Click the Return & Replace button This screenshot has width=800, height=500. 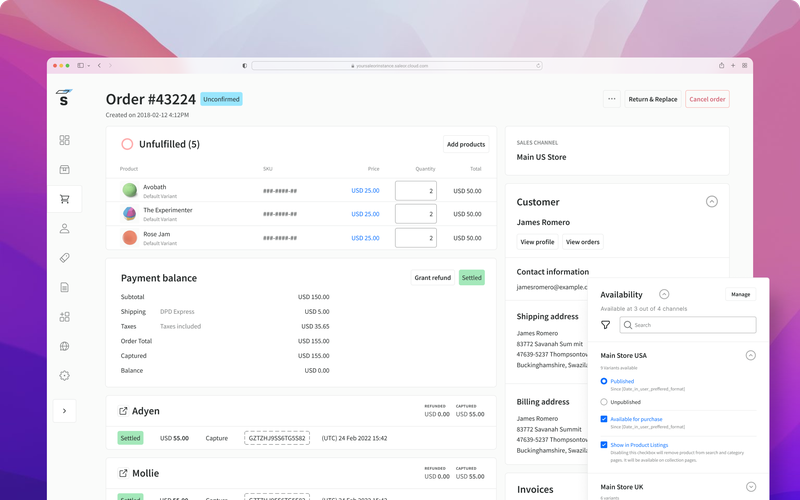point(653,99)
